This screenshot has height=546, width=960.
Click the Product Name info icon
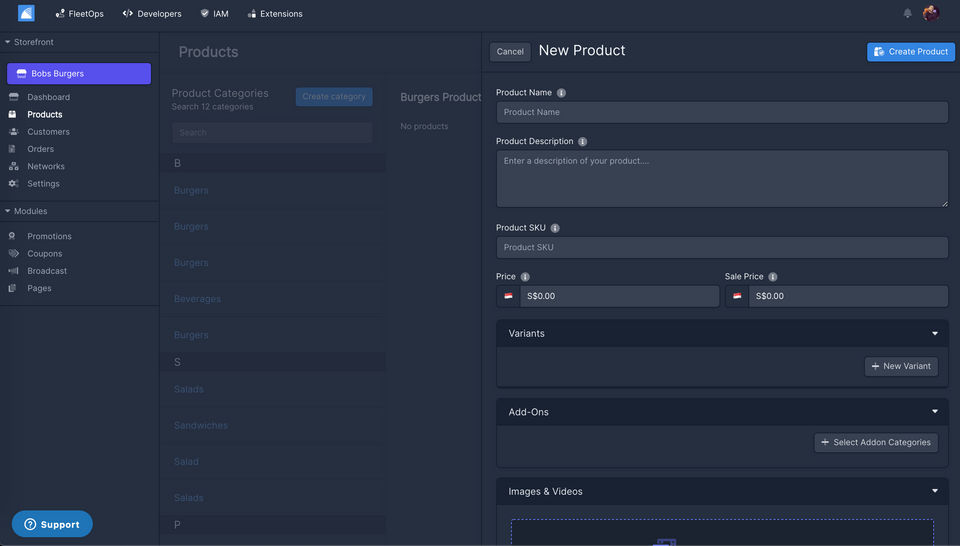(561, 93)
